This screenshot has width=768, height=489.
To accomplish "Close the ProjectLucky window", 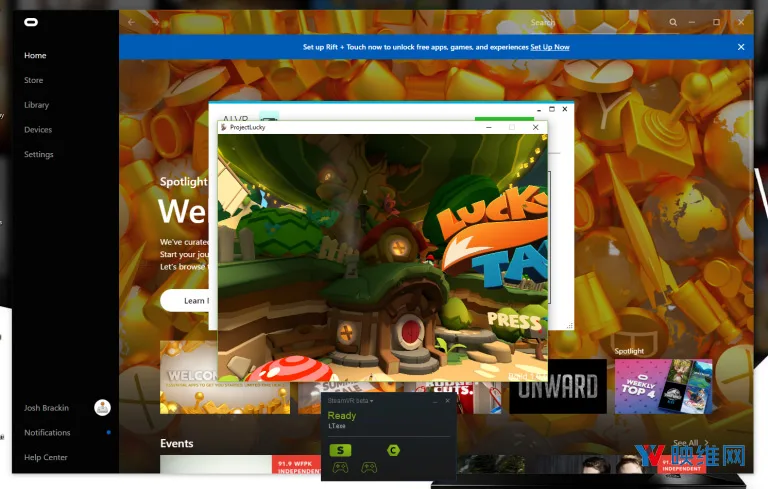I will 535,127.
